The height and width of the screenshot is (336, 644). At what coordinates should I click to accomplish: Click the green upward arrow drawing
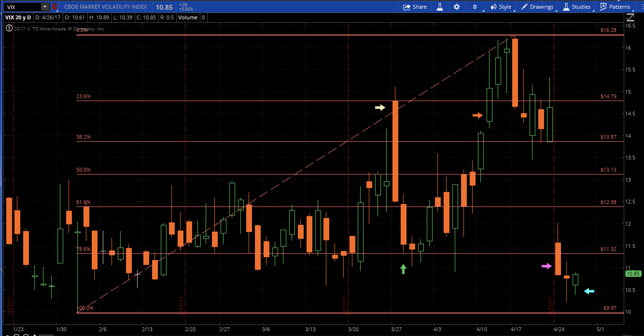403,269
